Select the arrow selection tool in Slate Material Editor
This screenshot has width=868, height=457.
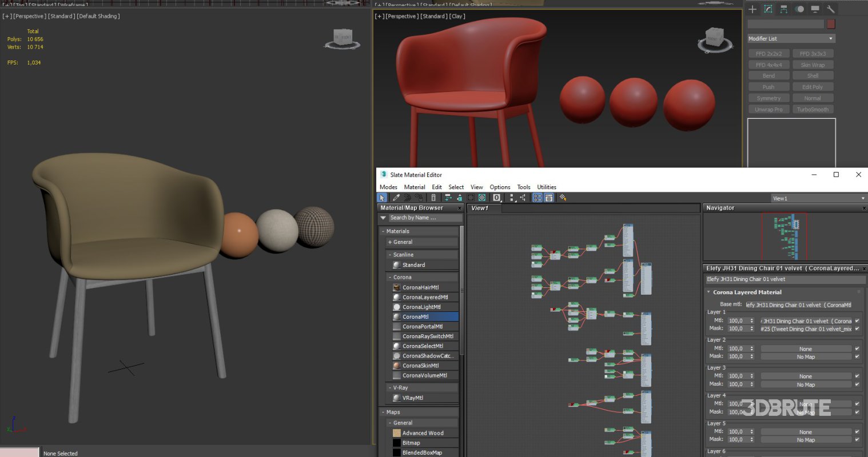[x=381, y=197]
